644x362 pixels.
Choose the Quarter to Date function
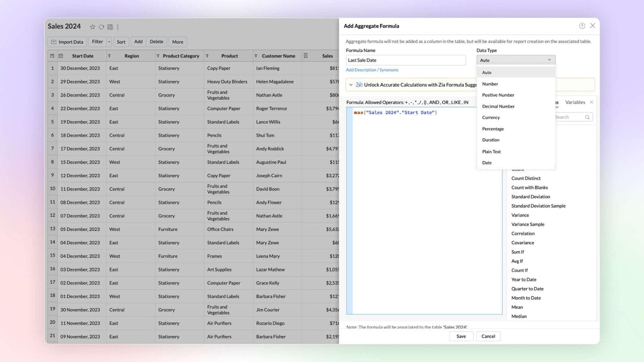pos(527,289)
